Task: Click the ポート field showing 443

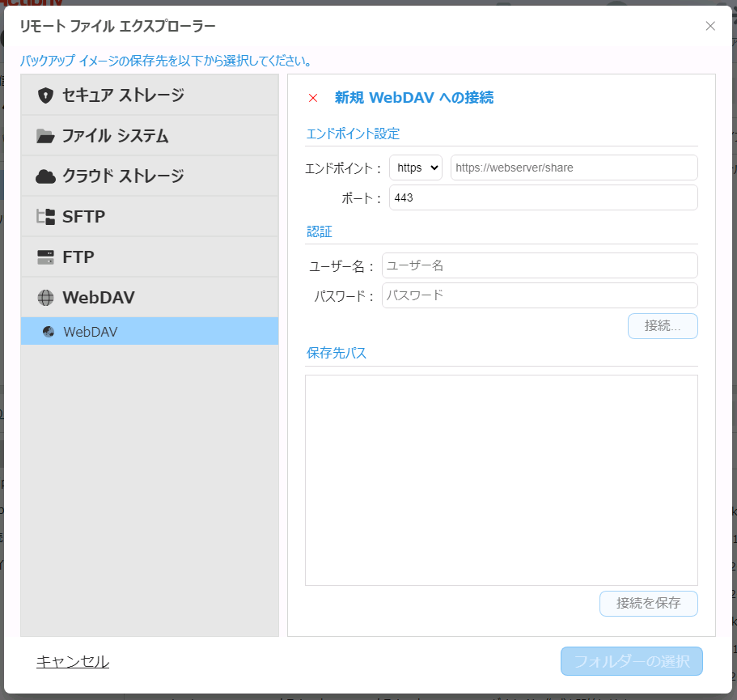Action: click(x=543, y=197)
